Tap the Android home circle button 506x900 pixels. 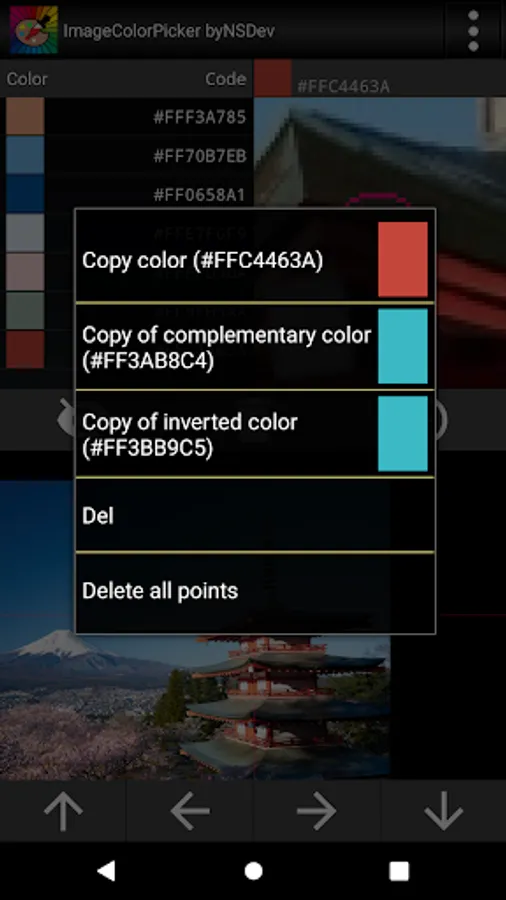click(253, 871)
